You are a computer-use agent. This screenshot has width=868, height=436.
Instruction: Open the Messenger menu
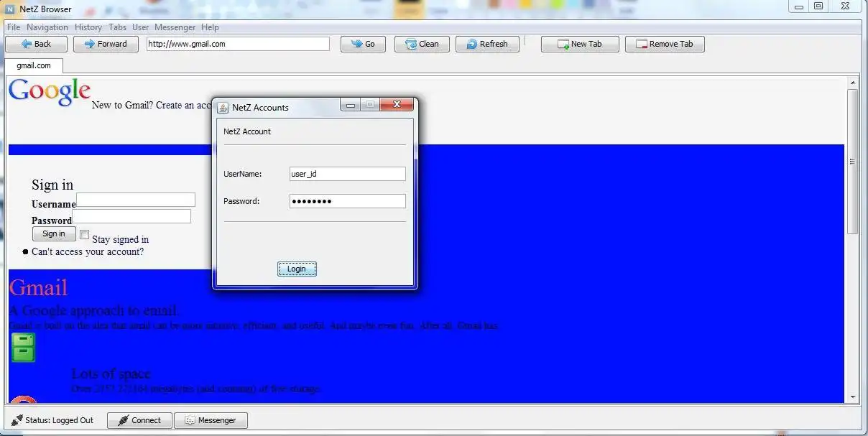[175, 27]
